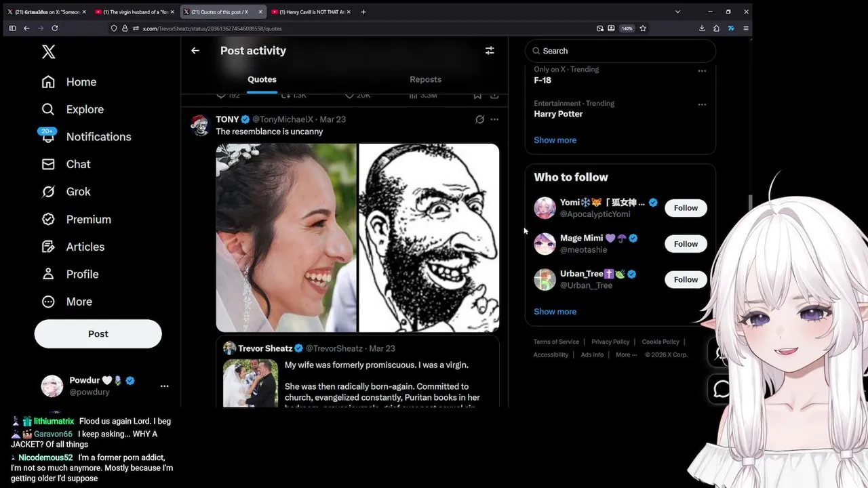Open Notifications bell in sidebar

click(48, 137)
